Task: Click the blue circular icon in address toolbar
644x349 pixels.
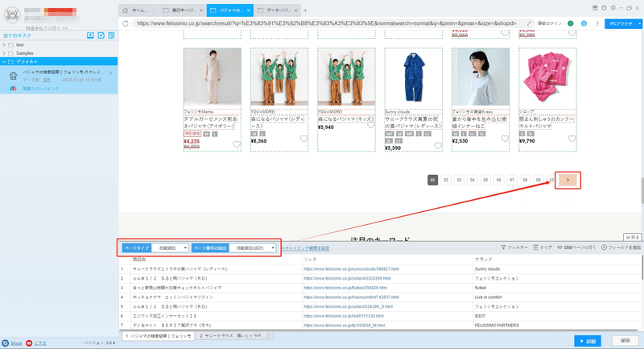Action: [x=584, y=23]
